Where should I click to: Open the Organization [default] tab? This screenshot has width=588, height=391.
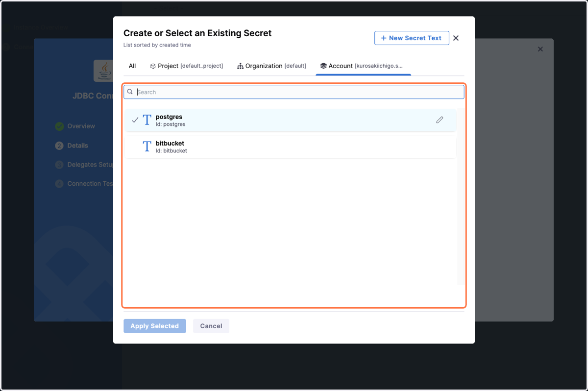[271, 66]
